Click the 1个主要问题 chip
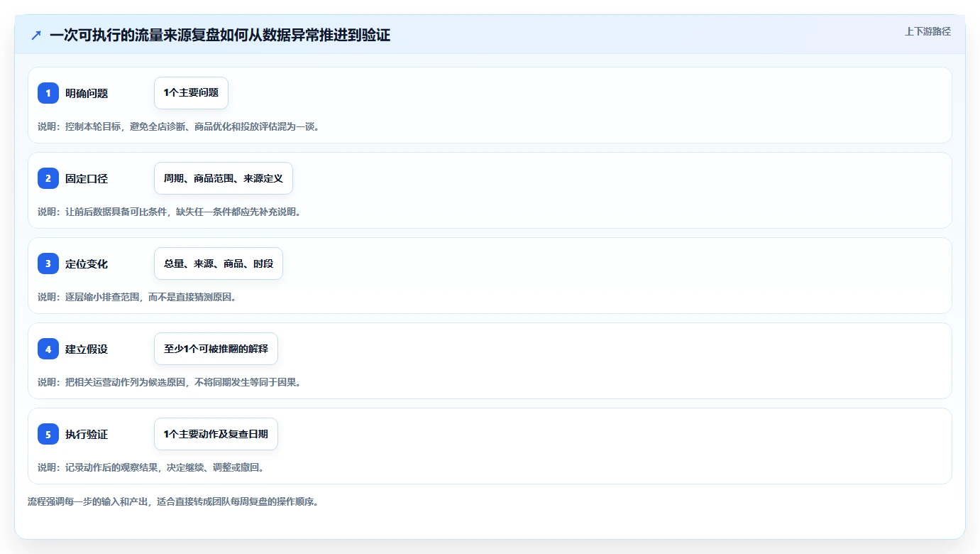The width and height of the screenshot is (980, 554). 191,93
